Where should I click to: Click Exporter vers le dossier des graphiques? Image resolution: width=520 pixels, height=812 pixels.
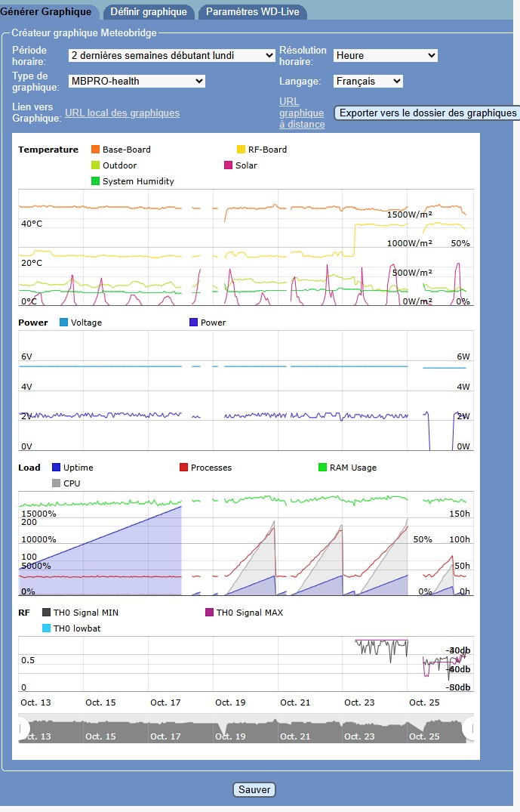tap(427, 113)
